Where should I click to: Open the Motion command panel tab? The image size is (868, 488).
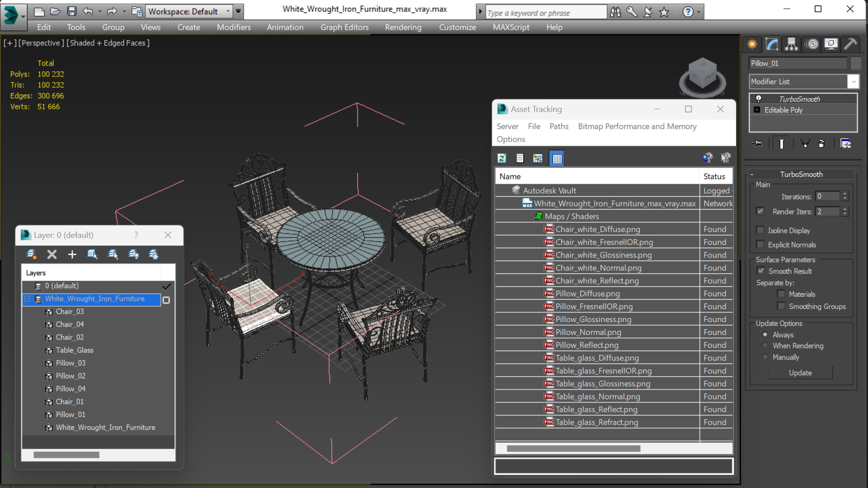(812, 44)
